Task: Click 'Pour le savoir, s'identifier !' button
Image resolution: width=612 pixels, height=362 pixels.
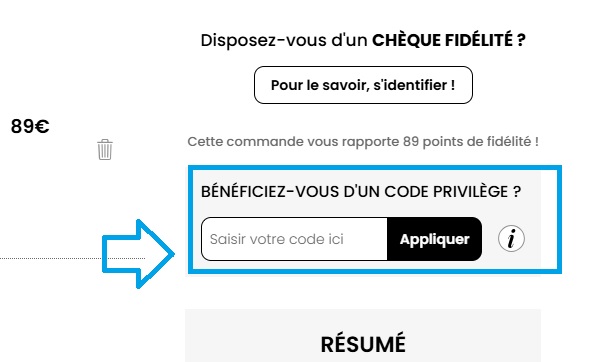Action: tap(363, 85)
